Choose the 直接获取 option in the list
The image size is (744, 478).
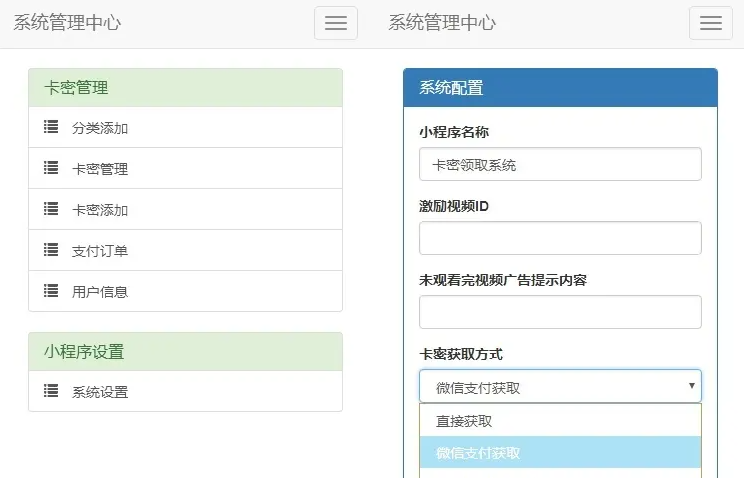point(464,421)
